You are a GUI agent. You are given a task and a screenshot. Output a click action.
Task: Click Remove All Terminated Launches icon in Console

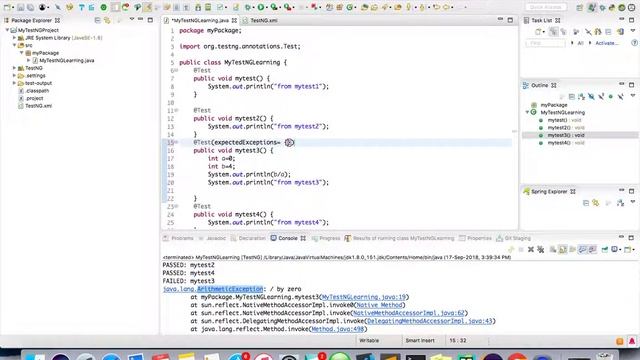click(540, 249)
